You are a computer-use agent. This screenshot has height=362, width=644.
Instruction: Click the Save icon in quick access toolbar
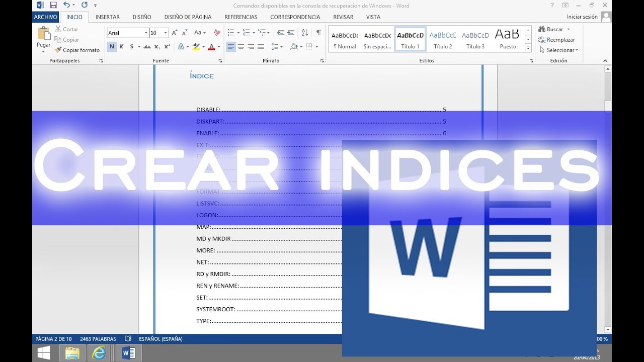(x=53, y=5)
